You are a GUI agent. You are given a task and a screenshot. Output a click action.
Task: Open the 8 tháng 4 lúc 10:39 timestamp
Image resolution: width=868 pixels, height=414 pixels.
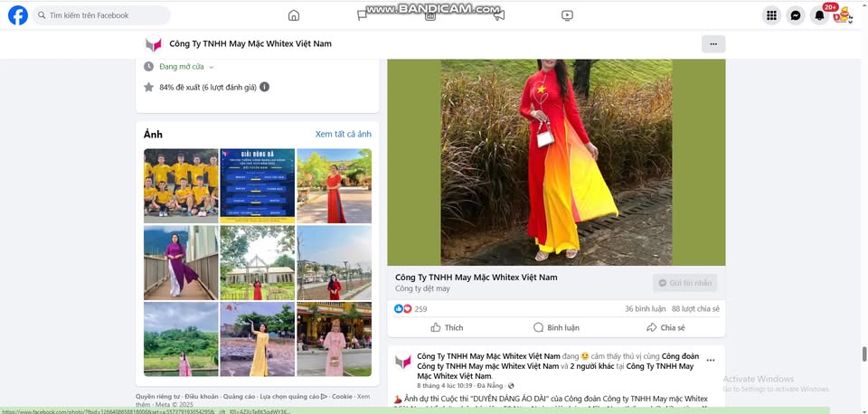[443, 385]
